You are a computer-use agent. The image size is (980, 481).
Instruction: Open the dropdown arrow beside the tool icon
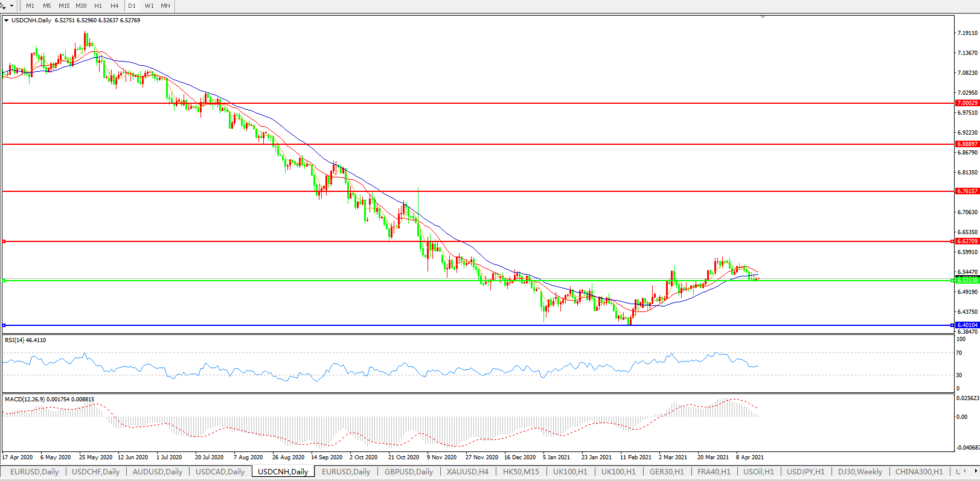(x=11, y=5)
